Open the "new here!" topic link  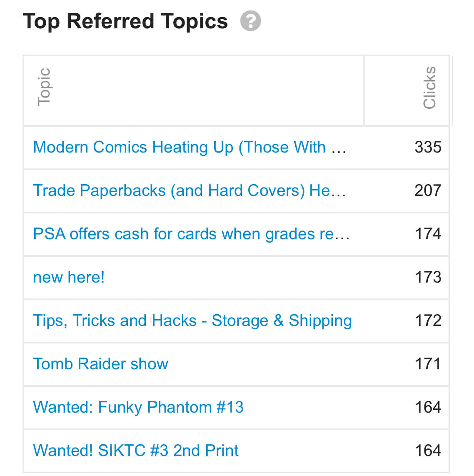pos(69,277)
